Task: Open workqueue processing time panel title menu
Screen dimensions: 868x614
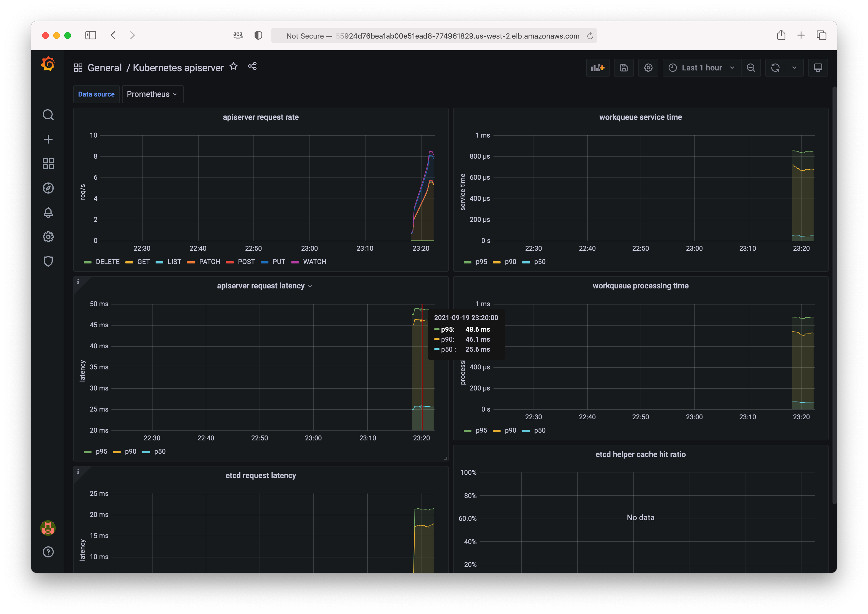Action: pyautogui.click(x=640, y=286)
